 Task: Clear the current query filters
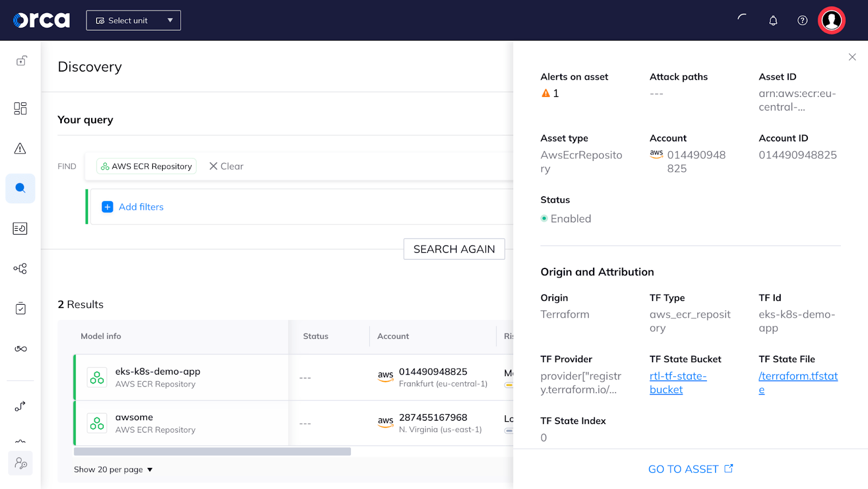tap(226, 166)
